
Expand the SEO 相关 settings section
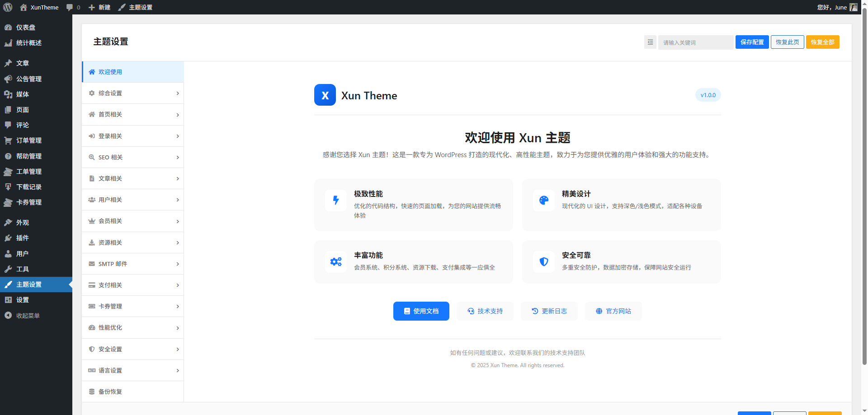tap(132, 157)
